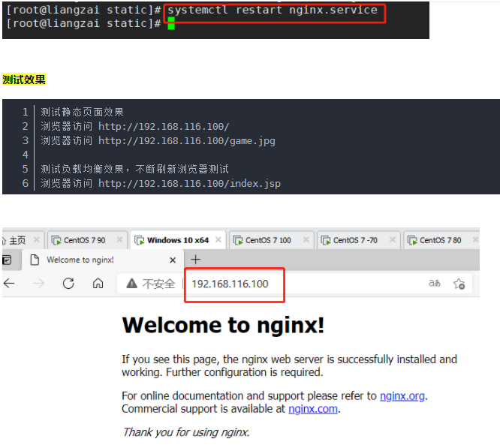Go back with the browser back arrow
500x448 pixels.
[9, 283]
